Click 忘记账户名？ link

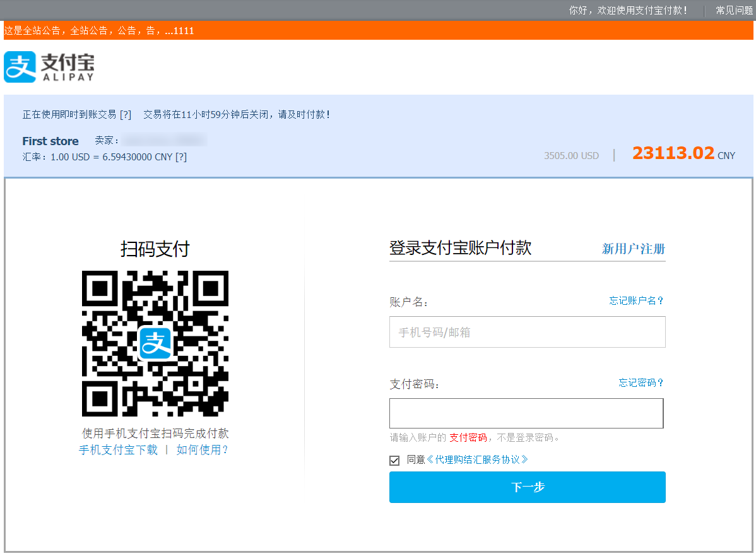pos(637,301)
